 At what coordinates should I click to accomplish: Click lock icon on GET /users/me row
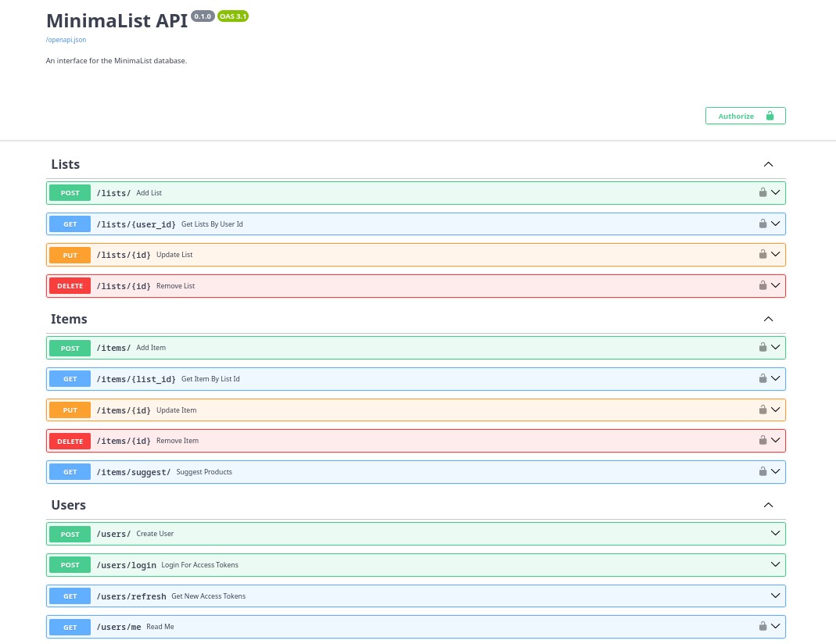click(x=762, y=626)
